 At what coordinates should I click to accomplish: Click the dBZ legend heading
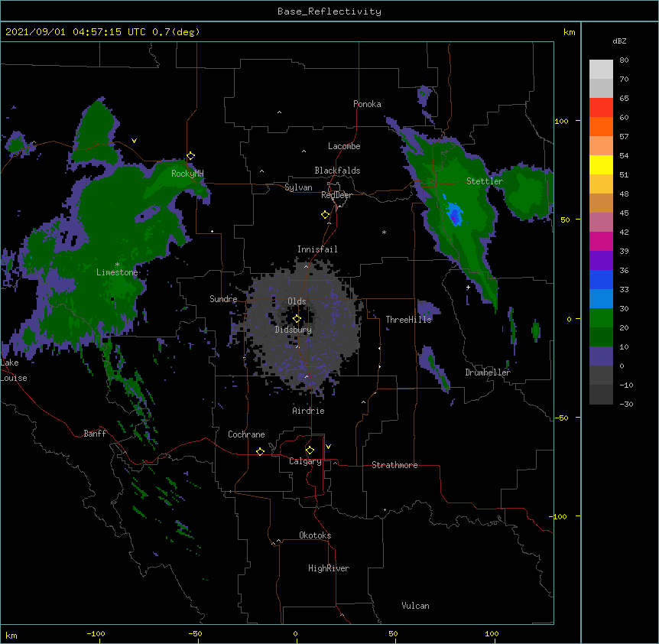click(619, 41)
